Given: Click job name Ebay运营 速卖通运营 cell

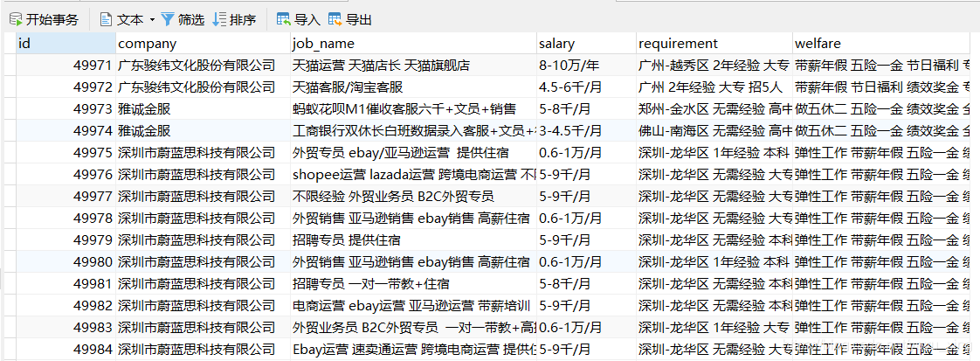Looking at the screenshot, I should pyautogui.click(x=414, y=349).
